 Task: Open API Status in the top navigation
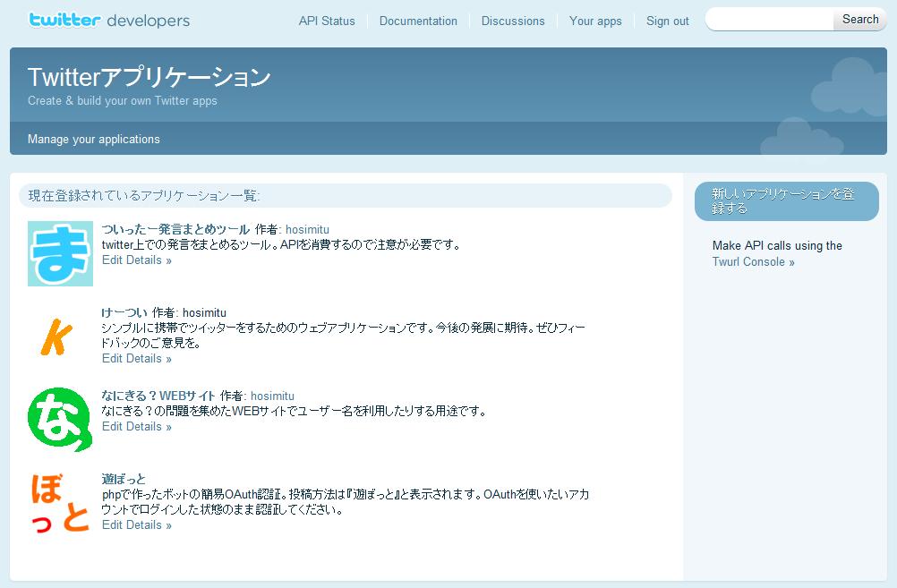pyautogui.click(x=327, y=21)
